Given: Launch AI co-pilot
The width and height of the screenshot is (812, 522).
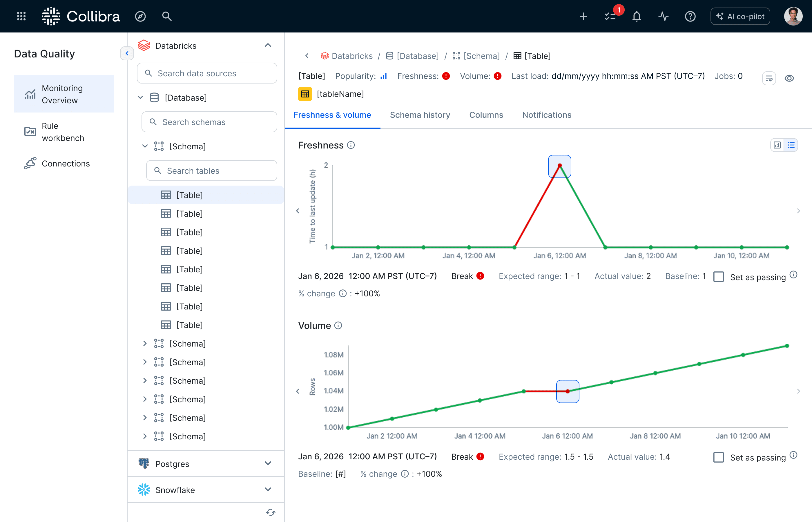Looking at the screenshot, I should (x=740, y=16).
